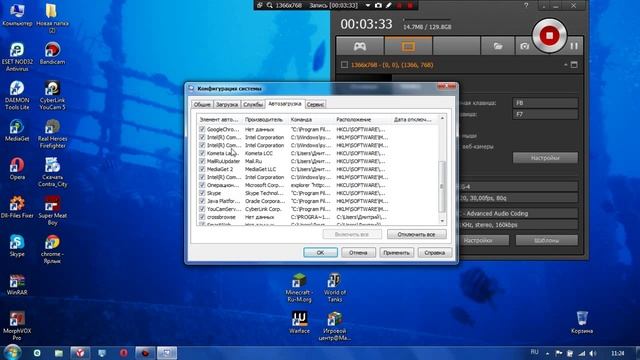Sort by Производитель column header
Screen dimensions: 640x360
(x=264, y=120)
